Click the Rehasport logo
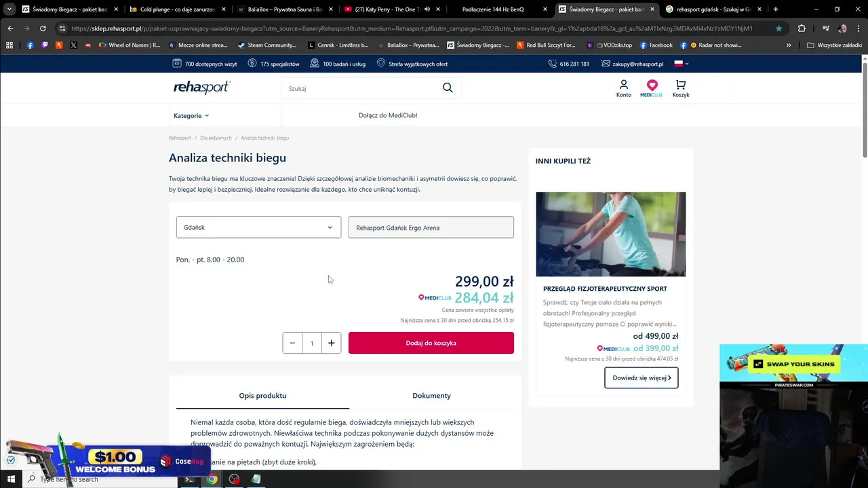The height and width of the screenshot is (488, 868). pos(202,87)
